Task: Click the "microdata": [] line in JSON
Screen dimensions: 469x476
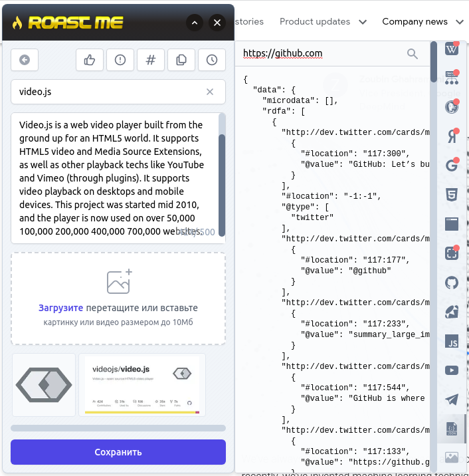Action: point(300,100)
